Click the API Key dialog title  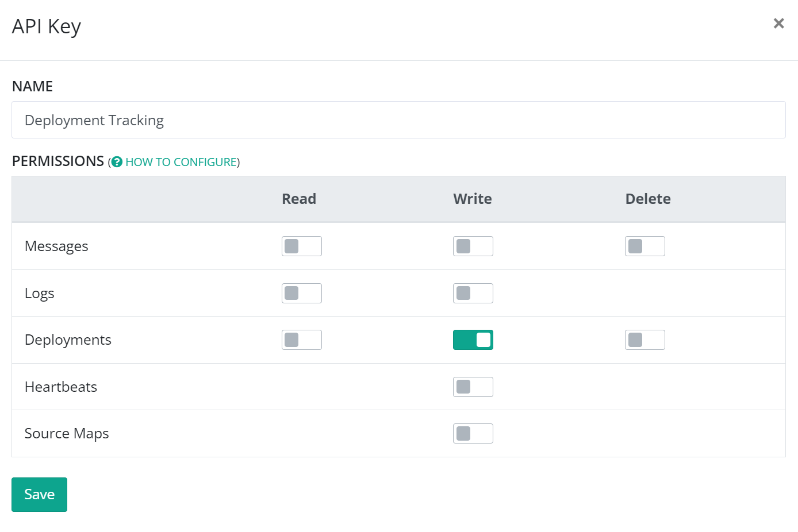pos(47,26)
